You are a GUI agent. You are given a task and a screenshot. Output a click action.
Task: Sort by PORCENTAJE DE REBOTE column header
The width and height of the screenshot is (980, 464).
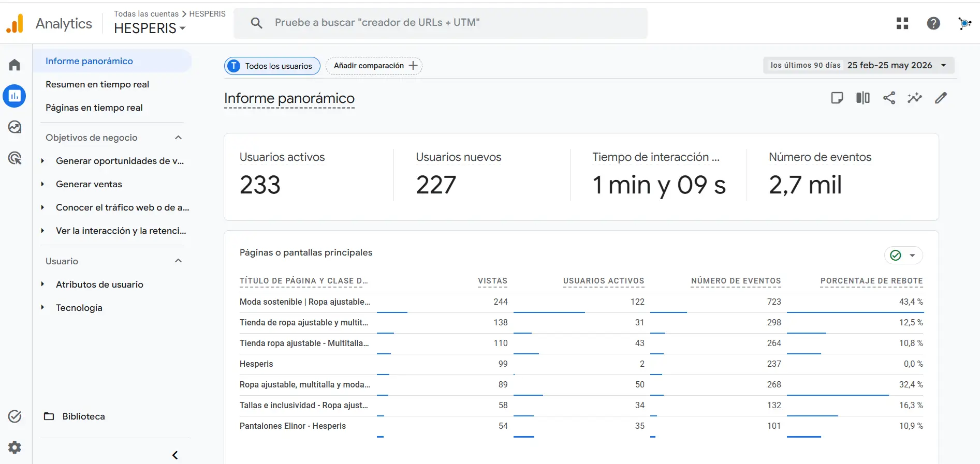872,281
